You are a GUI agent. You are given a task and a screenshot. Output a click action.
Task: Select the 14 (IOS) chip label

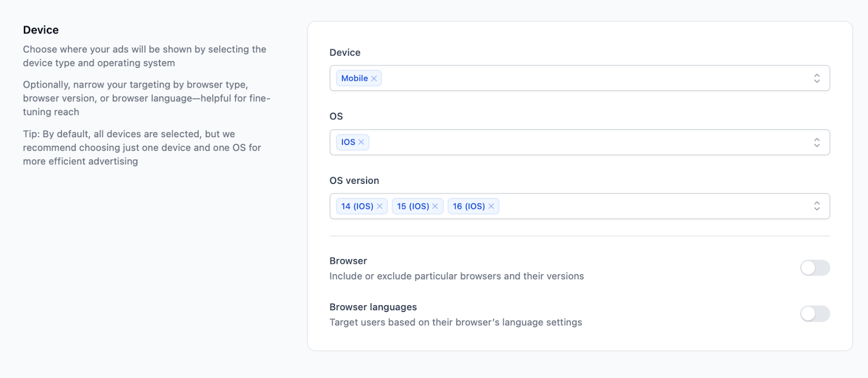tap(357, 207)
